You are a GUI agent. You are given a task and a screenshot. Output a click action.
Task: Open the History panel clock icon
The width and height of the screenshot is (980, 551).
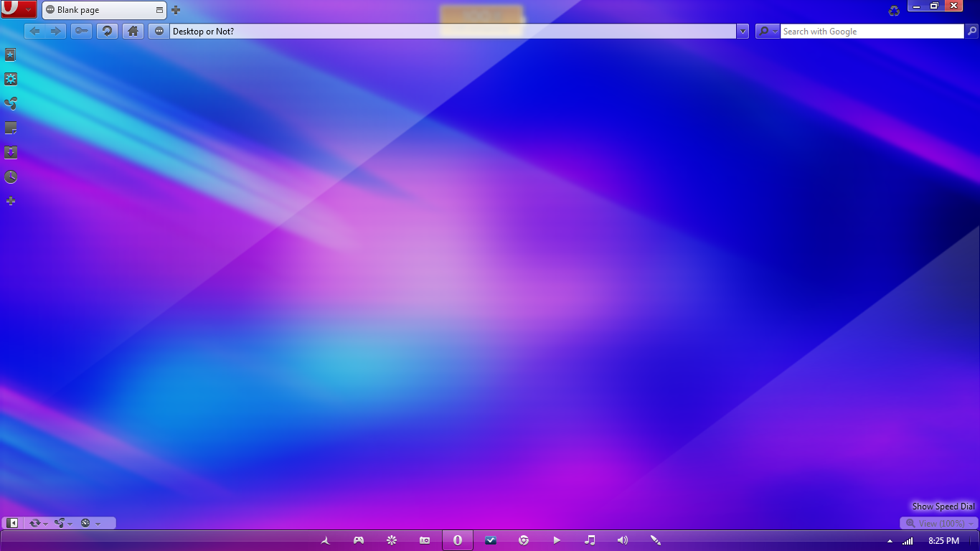coord(10,177)
